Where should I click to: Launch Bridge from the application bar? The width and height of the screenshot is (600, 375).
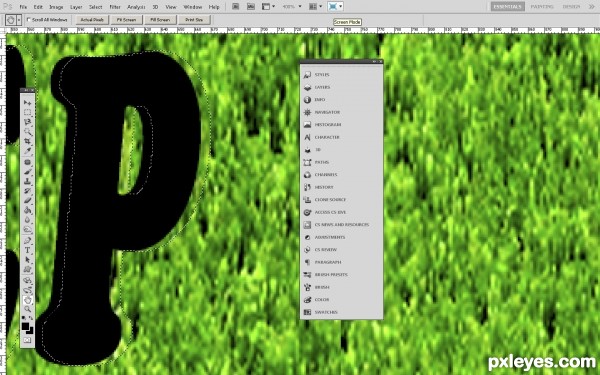pyautogui.click(x=235, y=7)
